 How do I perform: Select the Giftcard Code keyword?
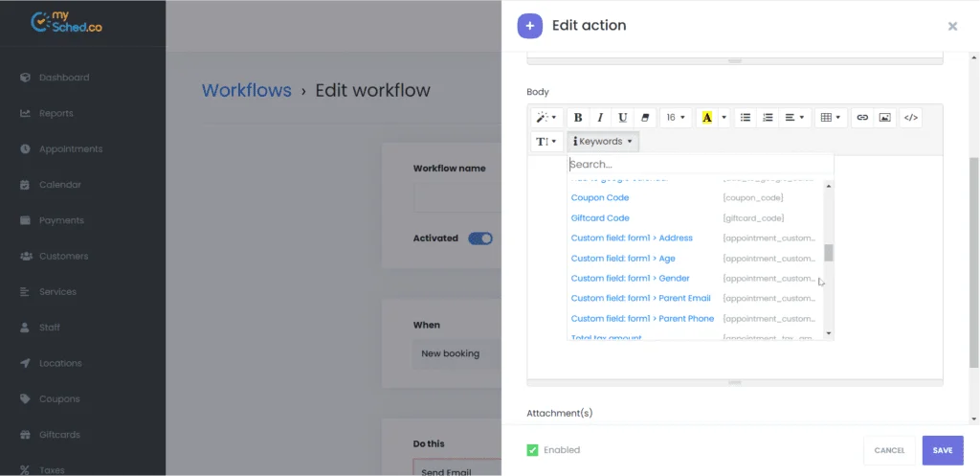[600, 217]
